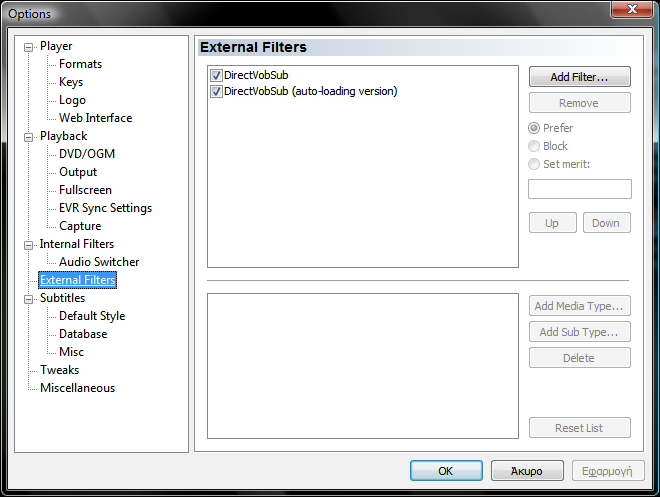Click the Down button
The width and height of the screenshot is (660, 497).
(606, 223)
